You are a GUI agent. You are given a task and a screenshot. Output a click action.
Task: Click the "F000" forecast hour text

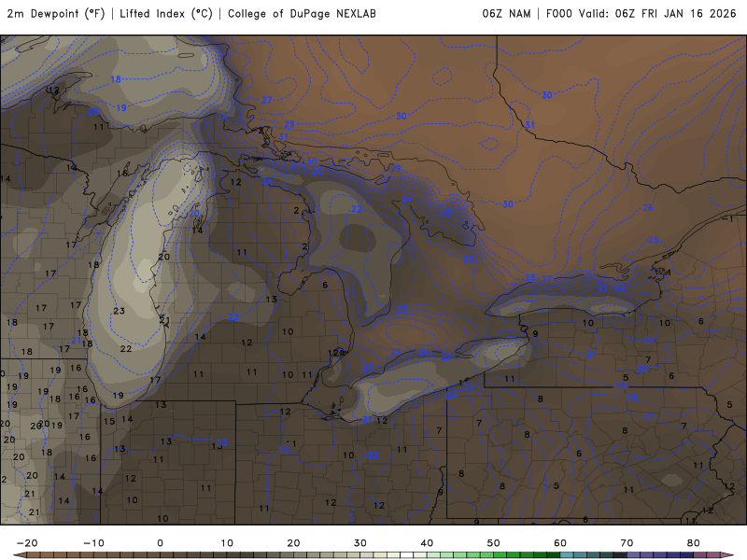[x=558, y=14]
